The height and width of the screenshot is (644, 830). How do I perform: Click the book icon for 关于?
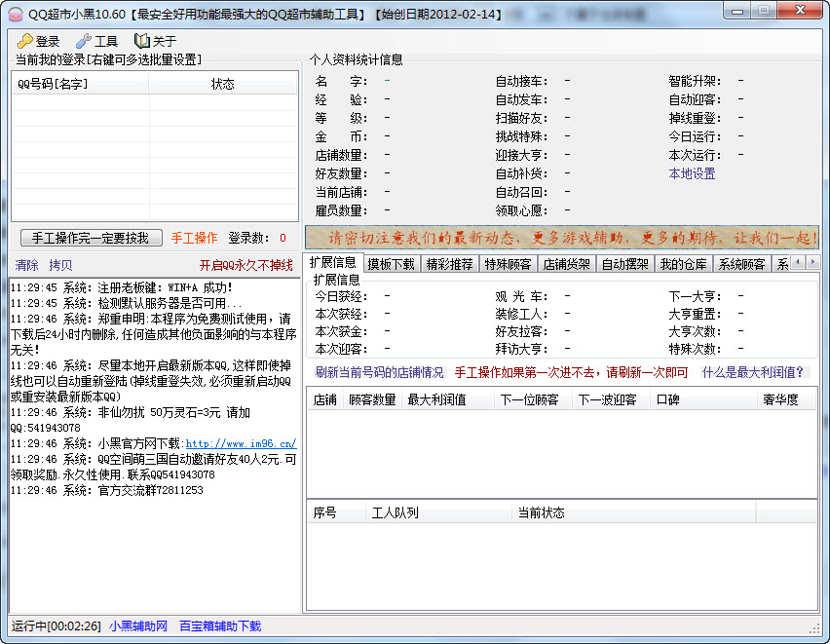142,41
